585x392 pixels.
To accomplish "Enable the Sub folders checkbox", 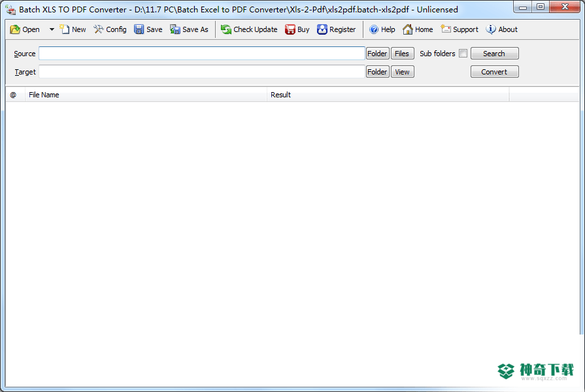I will click(x=463, y=54).
